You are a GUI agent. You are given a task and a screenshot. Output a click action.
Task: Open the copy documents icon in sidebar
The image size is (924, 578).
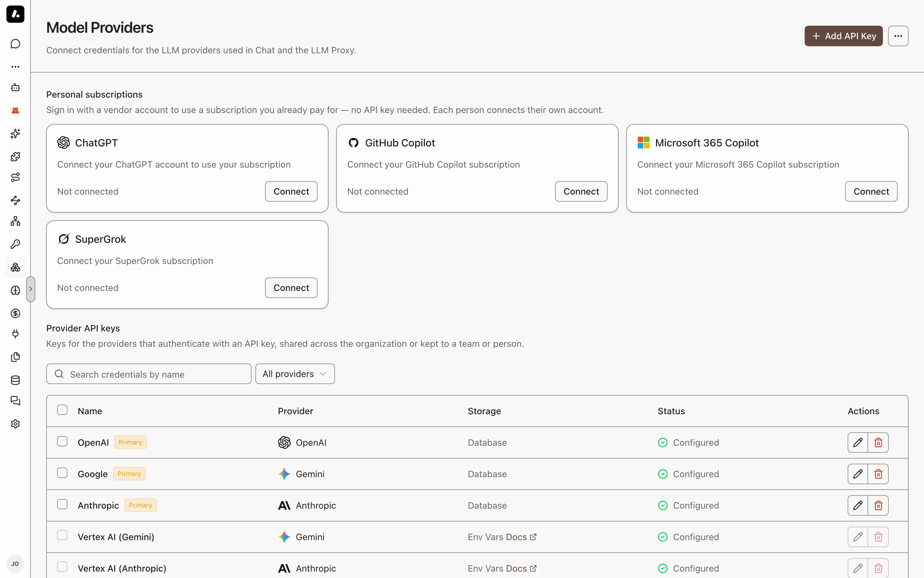point(15,357)
